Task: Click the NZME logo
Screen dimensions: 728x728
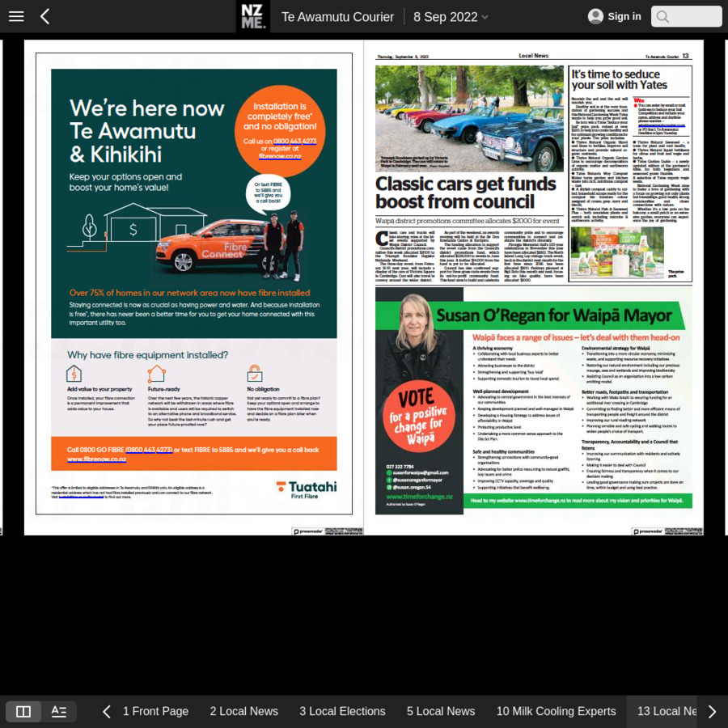Action: click(252, 16)
